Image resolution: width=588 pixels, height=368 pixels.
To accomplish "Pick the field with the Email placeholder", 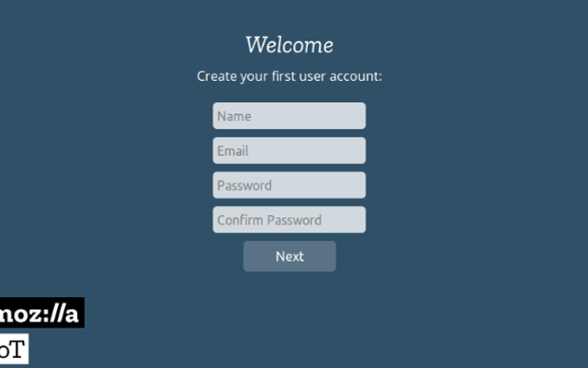I will click(289, 150).
